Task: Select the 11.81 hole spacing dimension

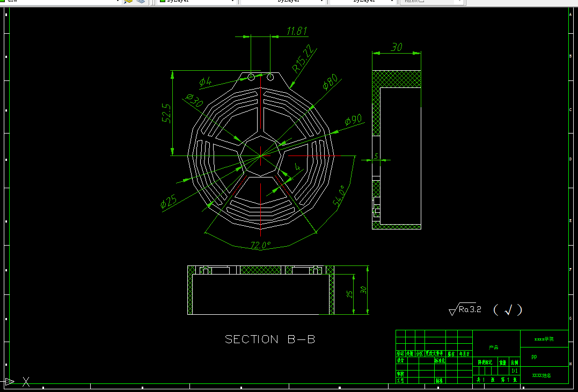Action: (297, 31)
